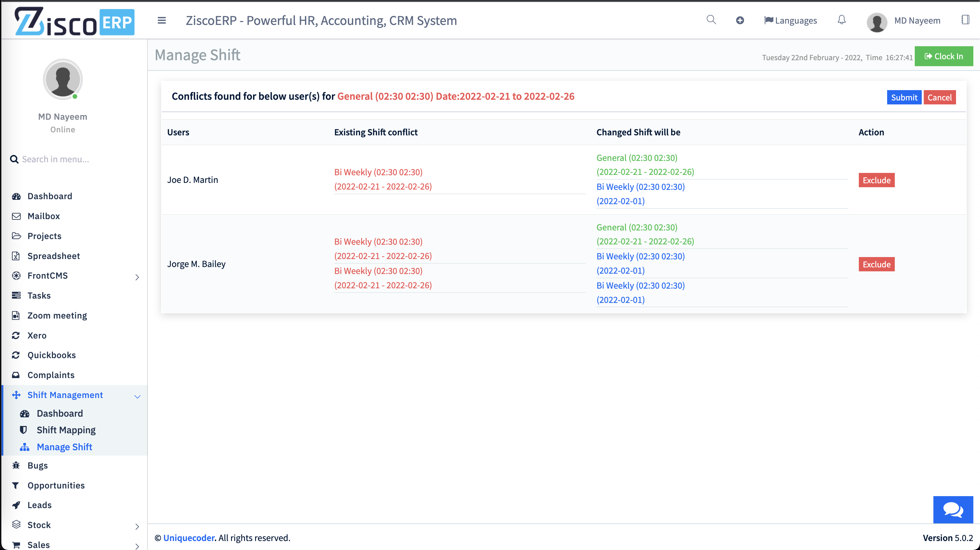
Task: Exclude Joe D. Martin from the shift change
Action: [876, 180]
